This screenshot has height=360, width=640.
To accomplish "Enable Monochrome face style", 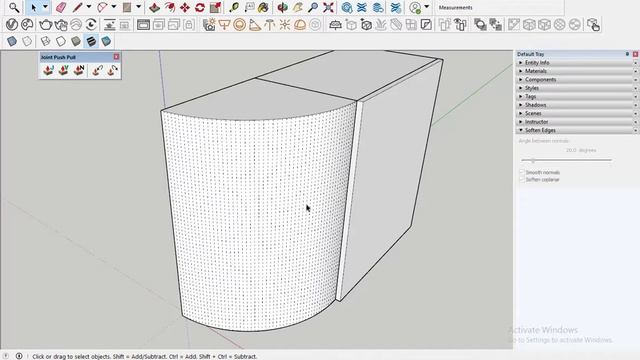I will [x=106, y=41].
